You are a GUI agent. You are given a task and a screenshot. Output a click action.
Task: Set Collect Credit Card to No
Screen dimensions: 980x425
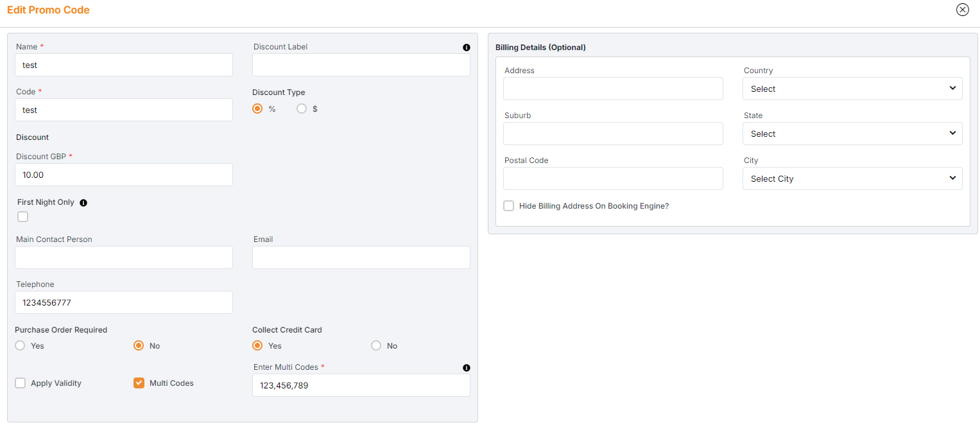click(x=376, y=346)
